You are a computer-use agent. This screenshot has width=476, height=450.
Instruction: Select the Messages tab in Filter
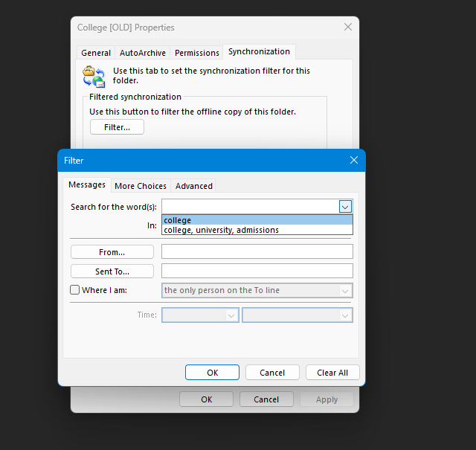click(87, 184)
